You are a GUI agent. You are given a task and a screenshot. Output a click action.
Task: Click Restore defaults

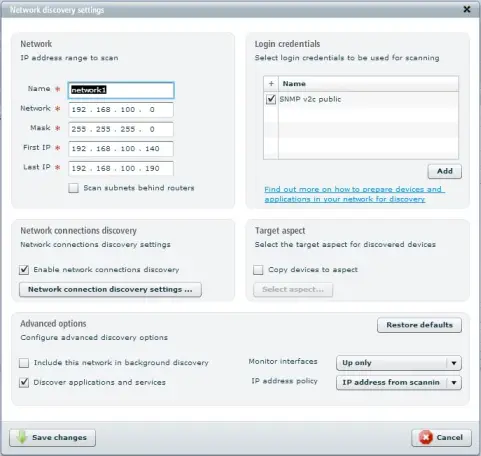[x=419, y=325]
